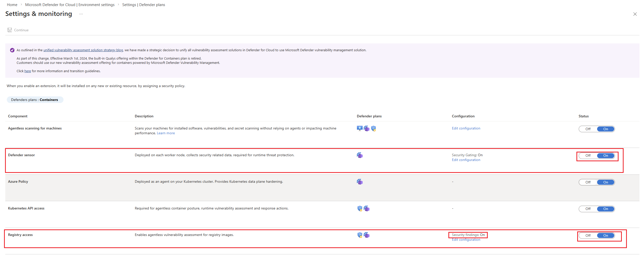Image resolution: width=644 pixels, height=266 pixels.
Task: Click the CSPM shield icon in Agentless scanning row
Action: click(x=374, y=128)
